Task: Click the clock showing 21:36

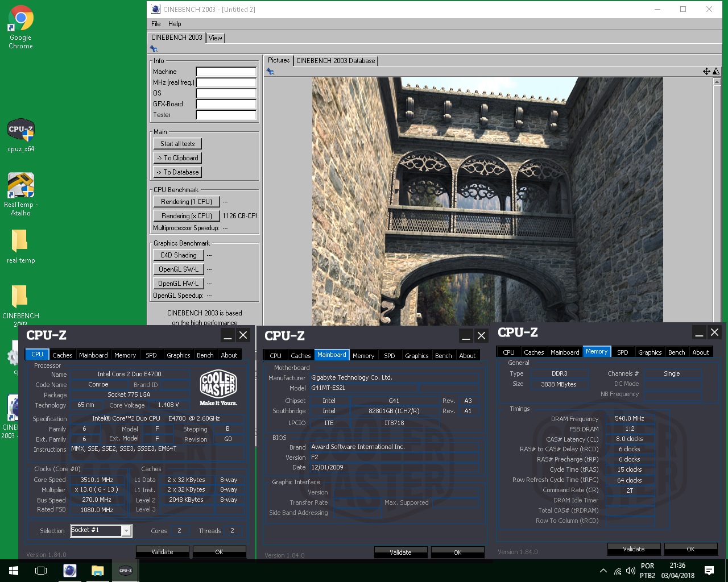Action: tap(677, 566)
